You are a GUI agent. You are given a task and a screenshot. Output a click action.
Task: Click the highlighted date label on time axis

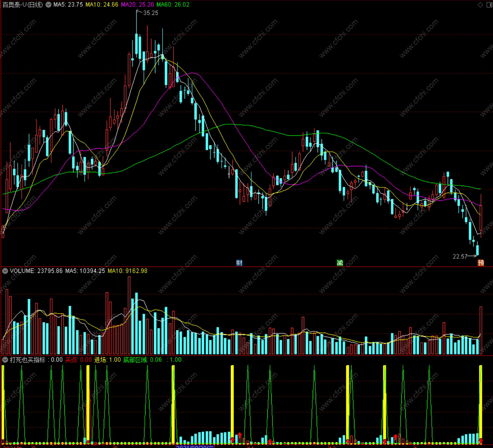point(195,446)
